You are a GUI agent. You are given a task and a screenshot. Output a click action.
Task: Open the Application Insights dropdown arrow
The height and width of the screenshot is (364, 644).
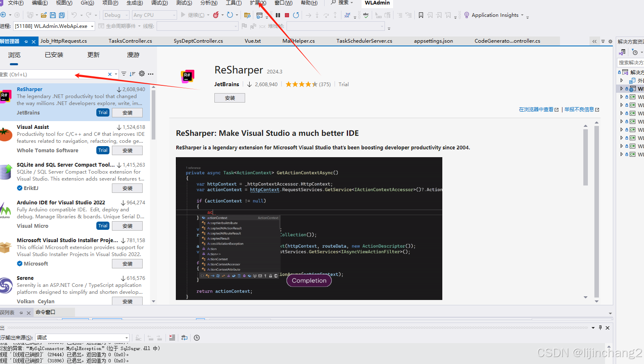522,15
